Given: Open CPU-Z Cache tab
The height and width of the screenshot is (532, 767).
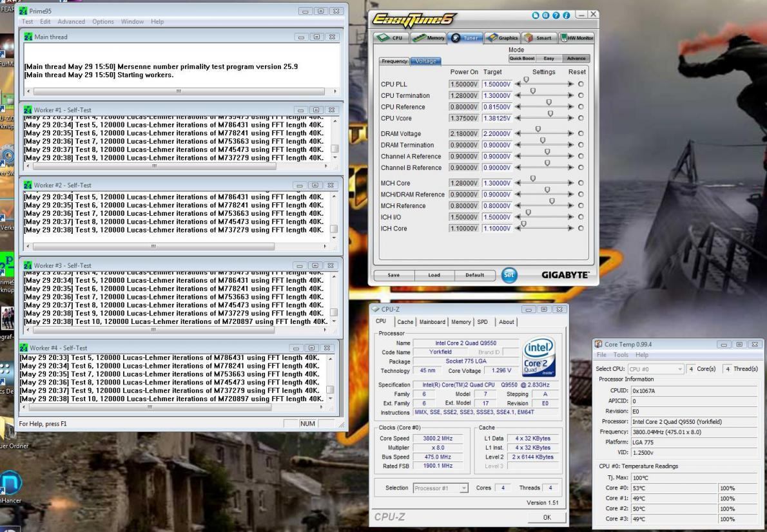Looking at the screenshot, I should 405,322.
